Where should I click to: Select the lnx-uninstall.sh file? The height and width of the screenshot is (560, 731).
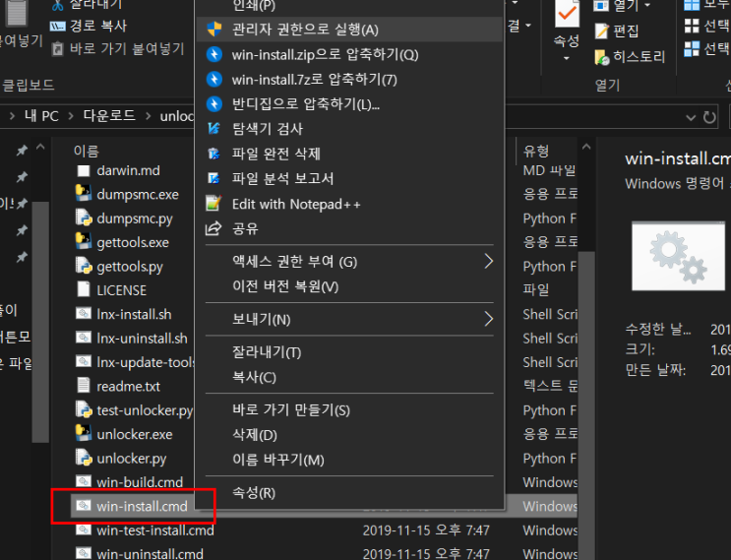tap(142, 339)
